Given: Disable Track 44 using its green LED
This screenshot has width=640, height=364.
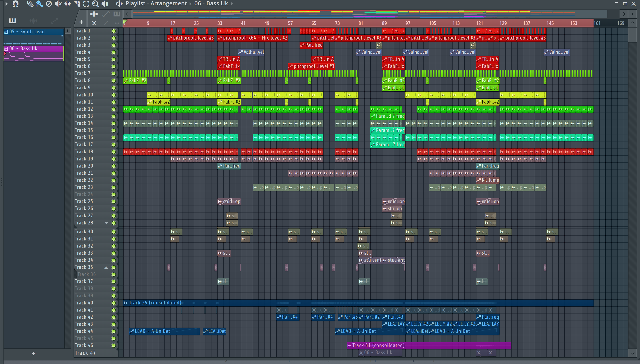Looking at the screenshot, I should [114, 331].
